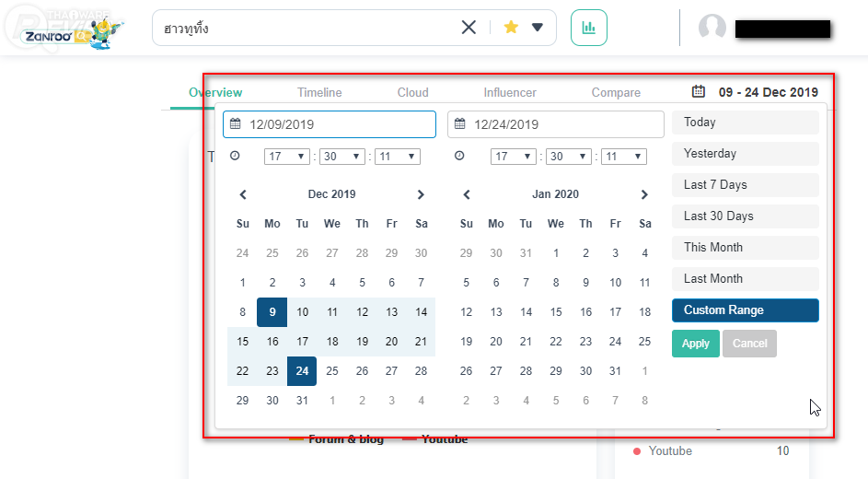The width and height of the screenshot is (868, 479).
Task: Pick December 31 in Dec 2019 calendar
Action: tap(302, 401)
